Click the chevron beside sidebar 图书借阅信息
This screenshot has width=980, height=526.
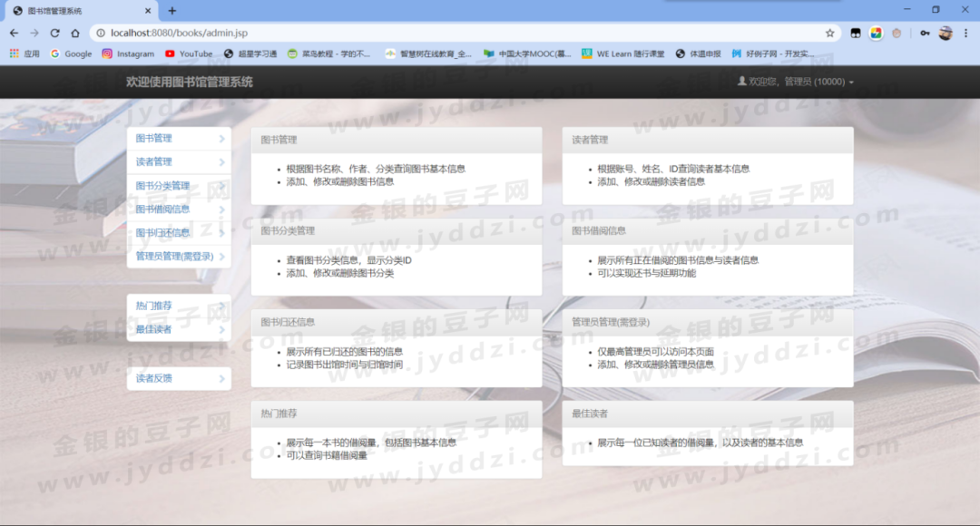pos(222,209)
